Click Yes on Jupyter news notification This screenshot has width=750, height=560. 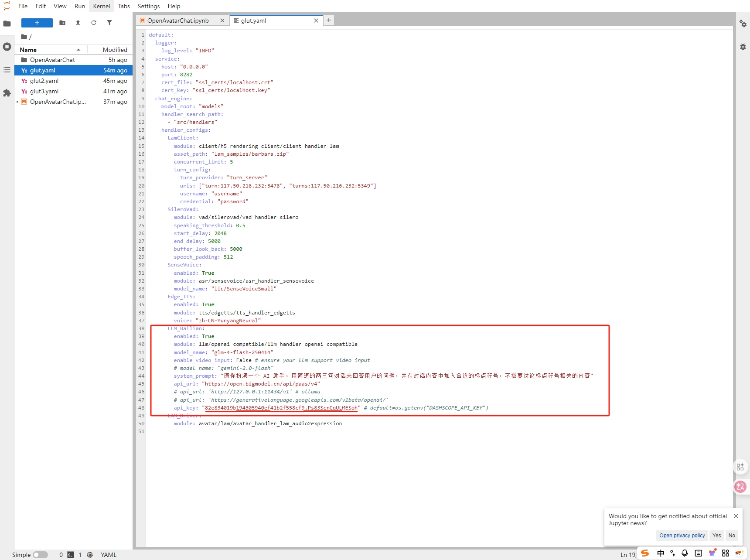717,536
